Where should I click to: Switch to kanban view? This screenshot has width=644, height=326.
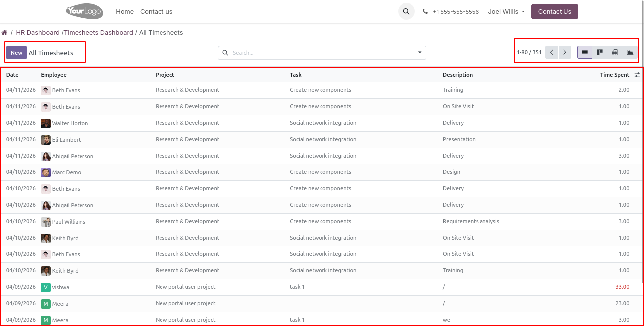(x=600, y=52)
